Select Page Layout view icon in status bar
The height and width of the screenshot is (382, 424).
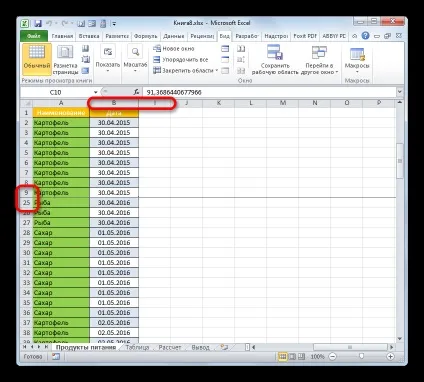(x=292, y=357)
